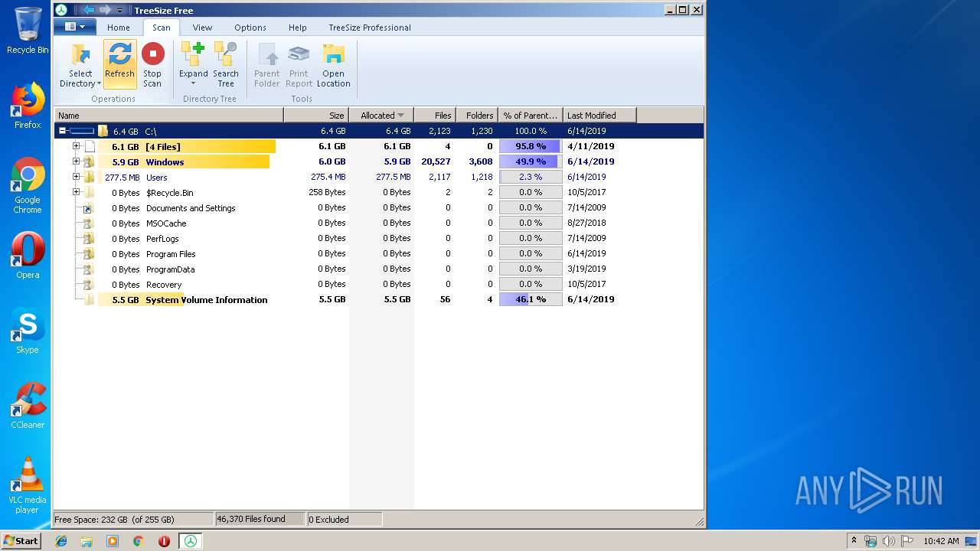Open the Windows Start menu
Image resolution: width=980 pixels, height=551 pixels.
coord(21,541)
